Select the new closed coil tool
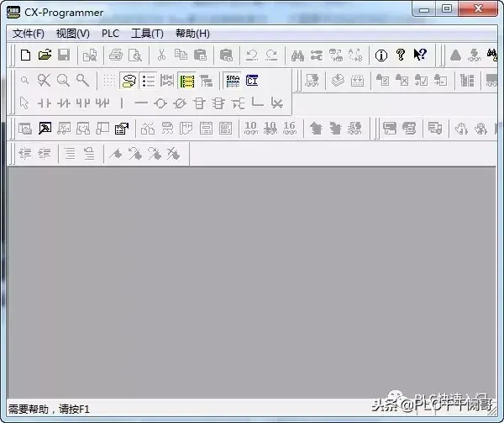This screenshot has width=504, height=423. (180, 103)
